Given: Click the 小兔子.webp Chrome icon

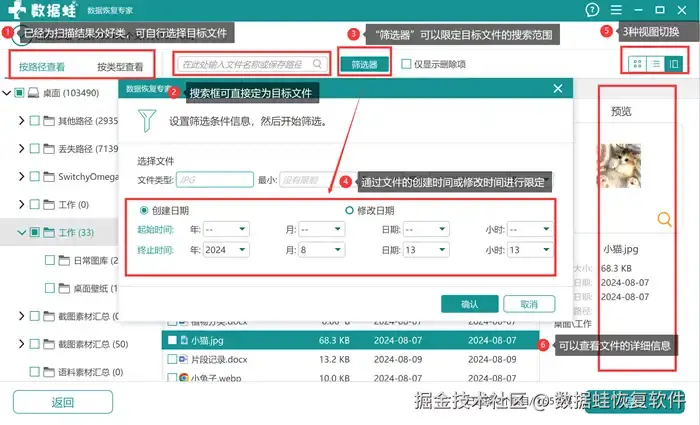Looking at the screenshot, I should (183, 377).
